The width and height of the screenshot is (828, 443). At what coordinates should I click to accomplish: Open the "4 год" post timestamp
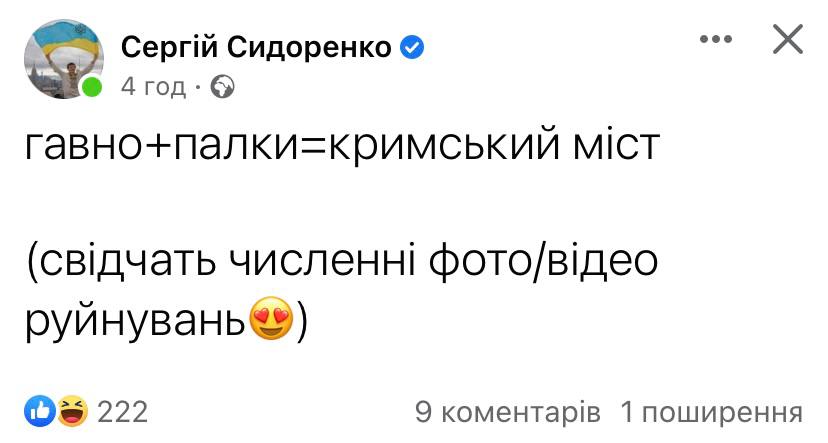tap(153, 87)
